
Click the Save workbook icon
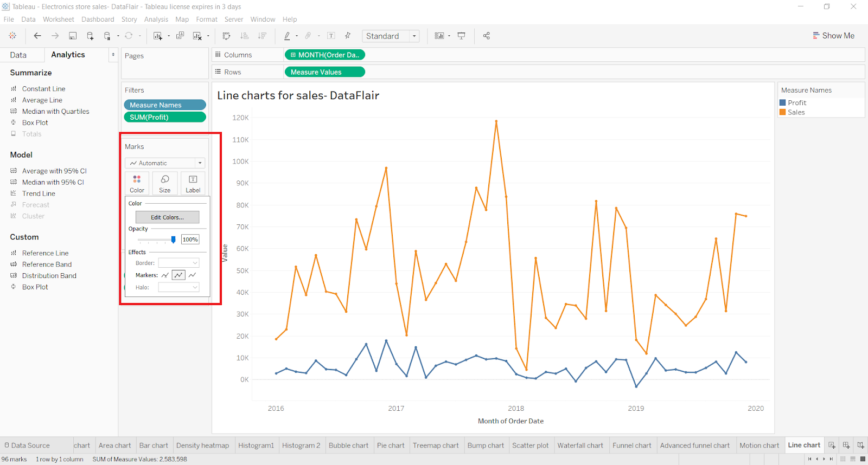point(73,36)
